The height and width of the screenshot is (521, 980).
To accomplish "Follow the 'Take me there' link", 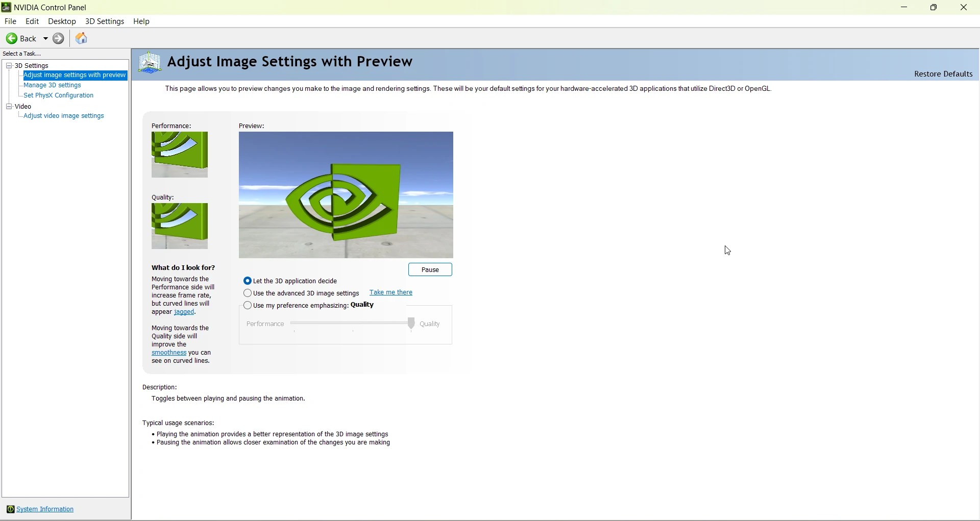I will 391,293.
